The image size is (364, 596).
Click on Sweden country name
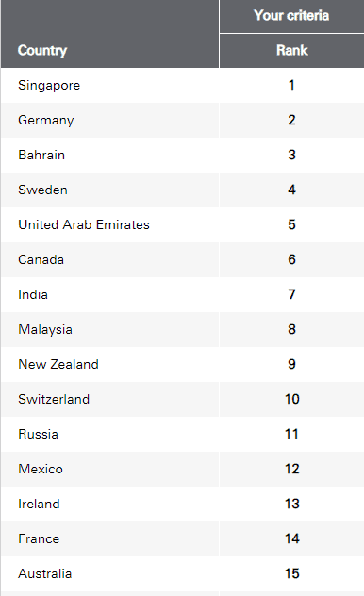point(43,190)
